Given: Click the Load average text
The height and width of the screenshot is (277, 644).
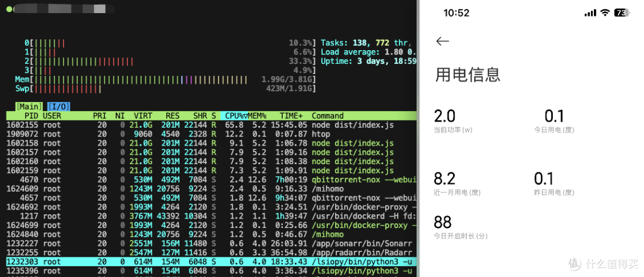Looking at the screenshot, I should (x=368, y=52).
